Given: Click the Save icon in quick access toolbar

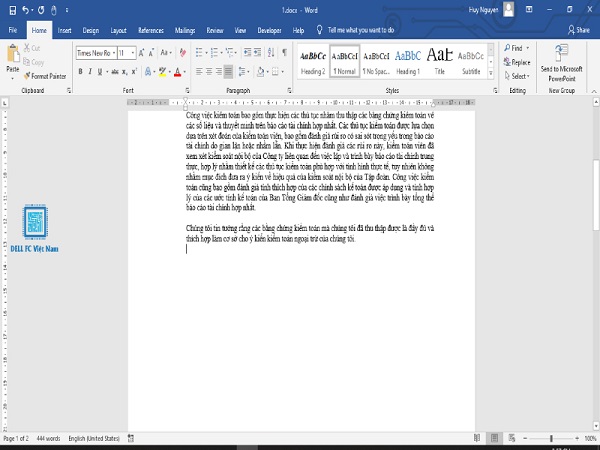Looking at the screenshot, I should [12, 10].
